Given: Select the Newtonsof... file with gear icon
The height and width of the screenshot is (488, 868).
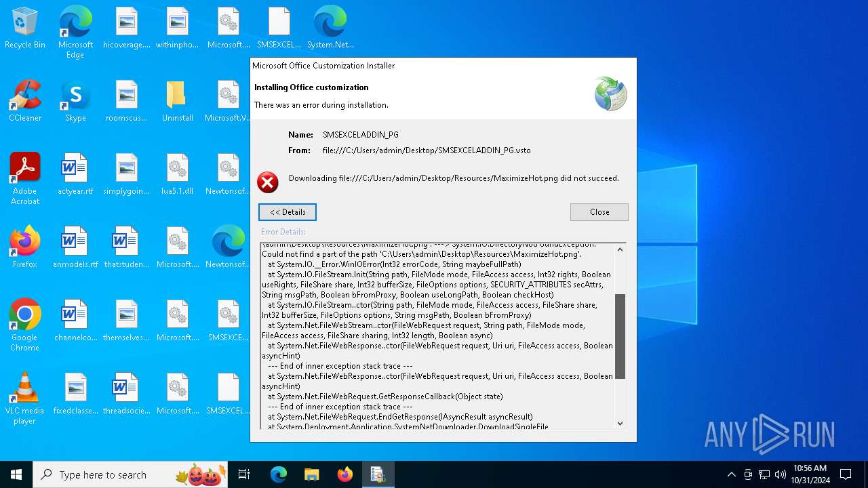Looking at the screenshot, I should [229, 175].
